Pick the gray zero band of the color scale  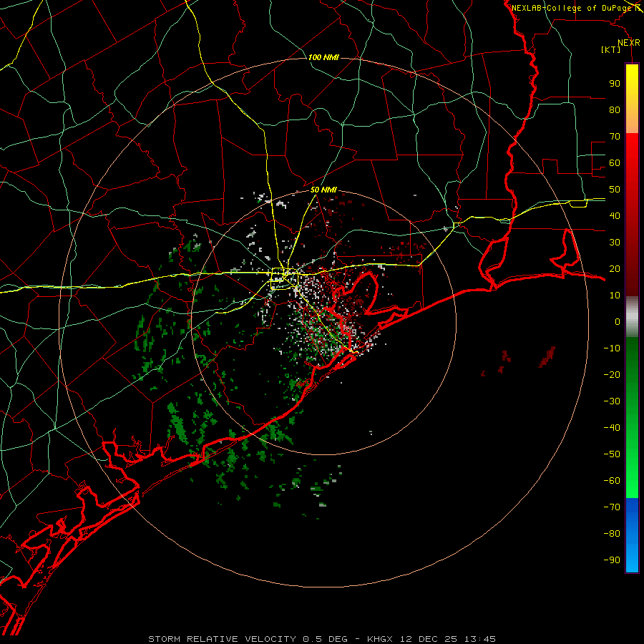pyautogui.click(x=632, y=317)
